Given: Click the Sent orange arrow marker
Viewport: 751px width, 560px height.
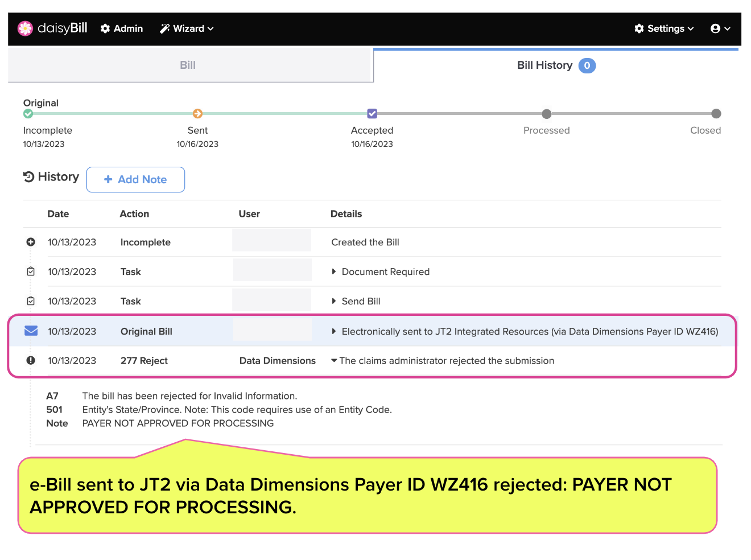Looking at the screenshot, I should [x=197, y=114].
